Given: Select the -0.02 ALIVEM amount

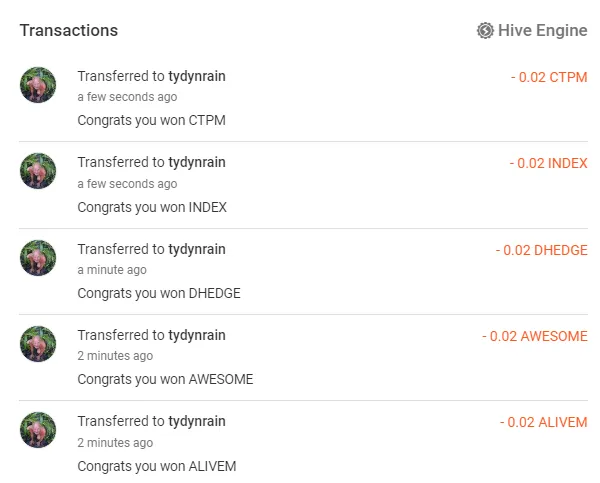Looking at the screenshot, I should point(543,422).
